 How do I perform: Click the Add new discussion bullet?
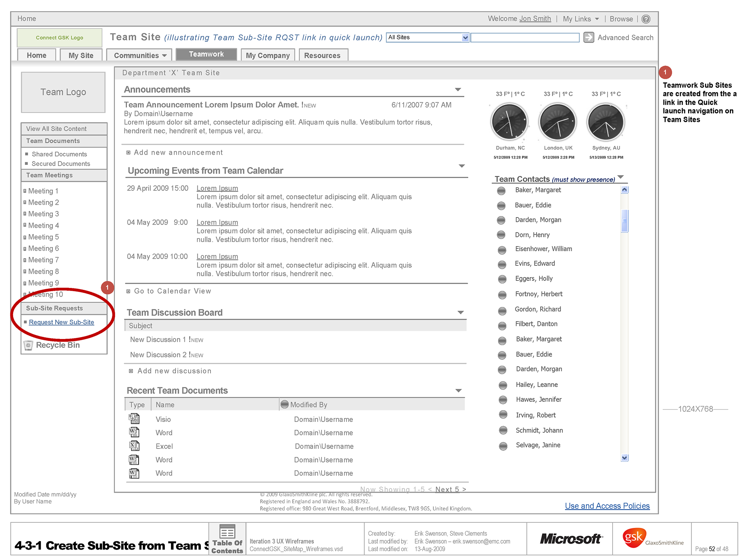131,371
